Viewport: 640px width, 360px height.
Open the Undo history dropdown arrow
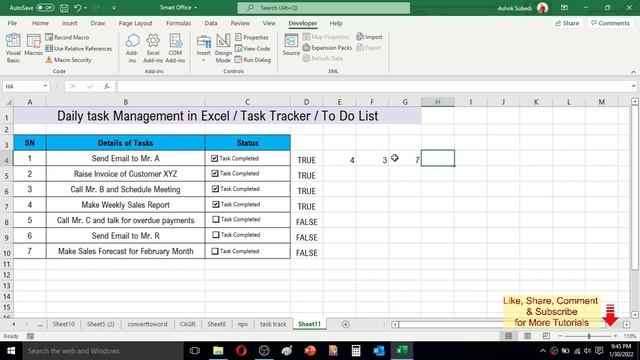tap(85, 8)
